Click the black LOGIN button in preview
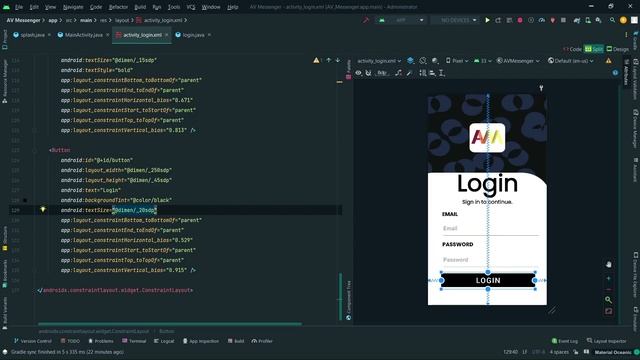 point(488,280)
